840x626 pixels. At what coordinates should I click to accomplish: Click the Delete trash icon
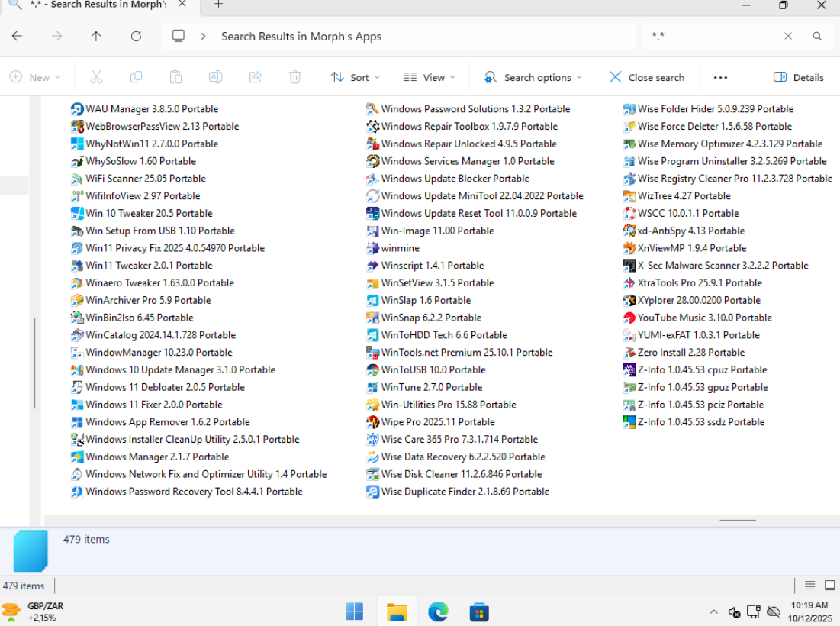pyautogui.click(x=295, y=77)
